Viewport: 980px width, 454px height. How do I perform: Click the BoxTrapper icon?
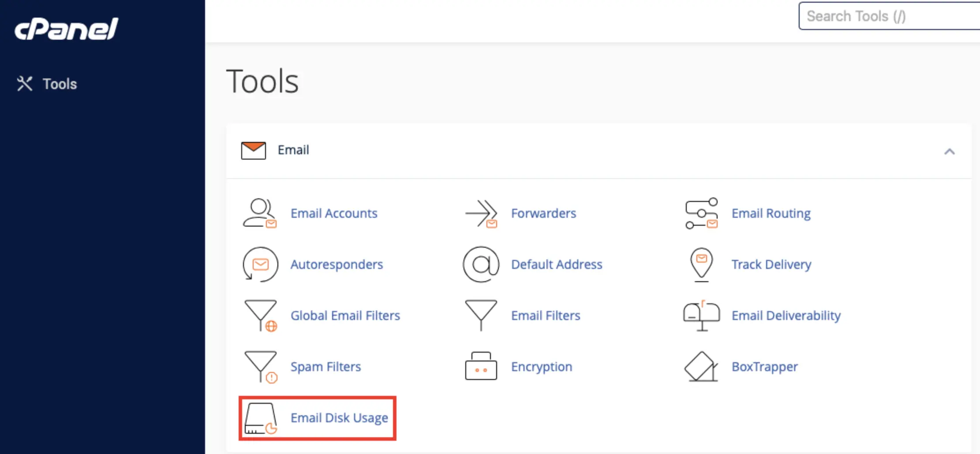[701, 366]
